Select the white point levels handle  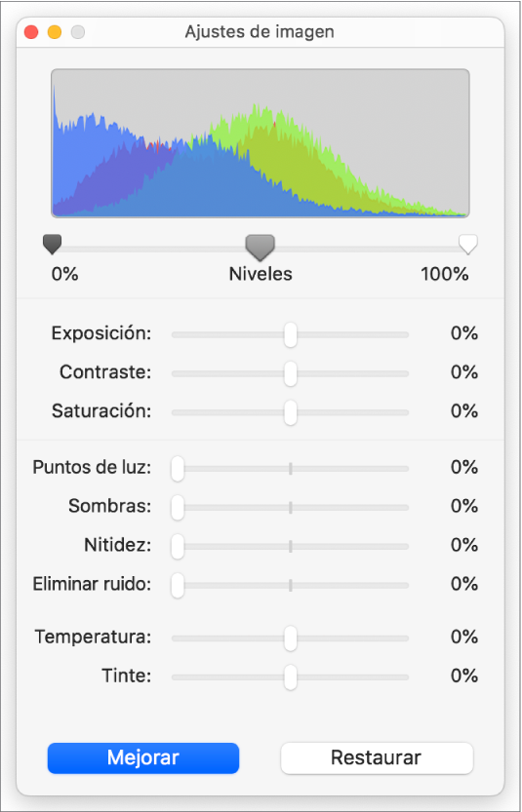tap(468, 244)
